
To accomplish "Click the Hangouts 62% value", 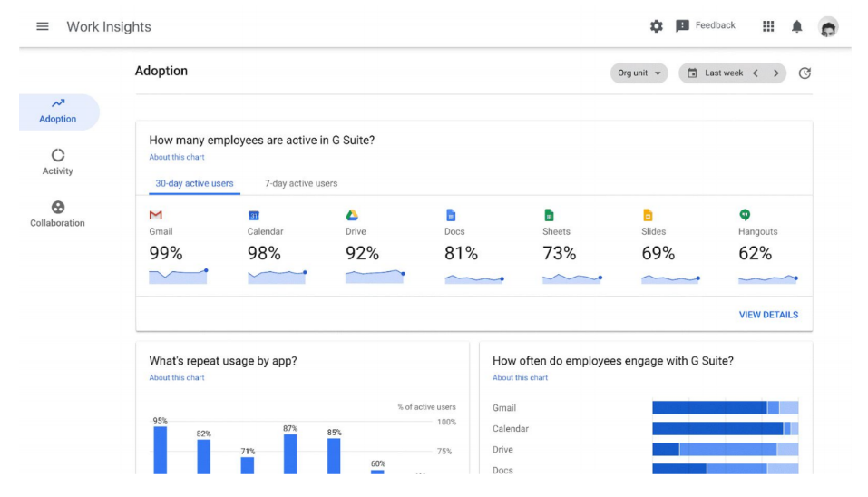I will pos(755,253).
